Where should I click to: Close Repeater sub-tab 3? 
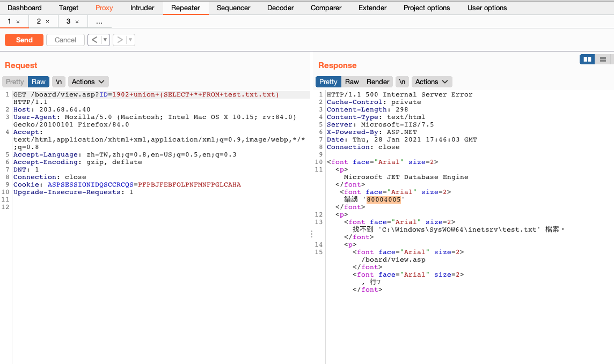77,22
